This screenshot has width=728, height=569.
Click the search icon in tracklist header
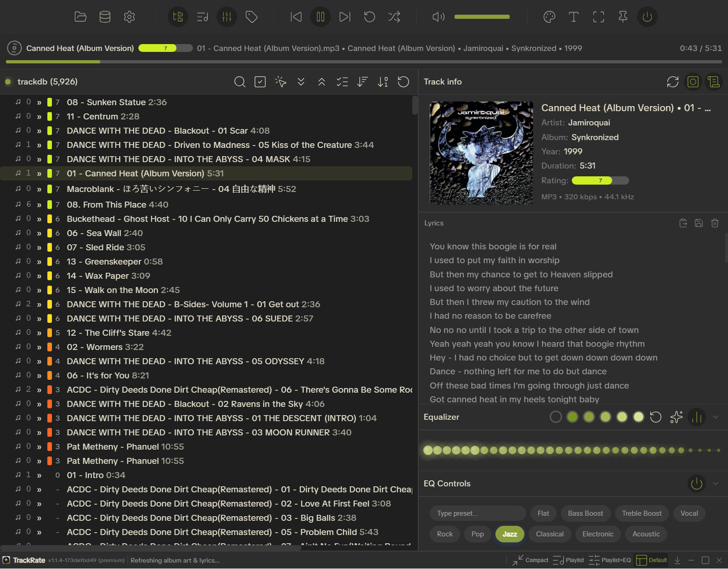coord(239,82)
